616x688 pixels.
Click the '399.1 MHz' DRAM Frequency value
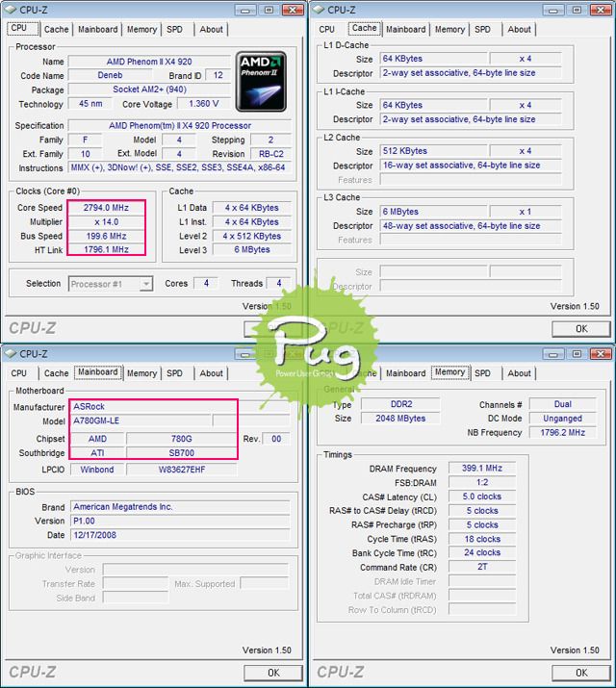[x=482, y=469]
